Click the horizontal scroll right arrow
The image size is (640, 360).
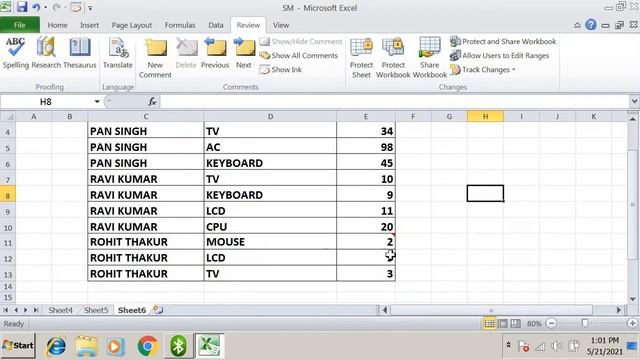click(619, 310)
